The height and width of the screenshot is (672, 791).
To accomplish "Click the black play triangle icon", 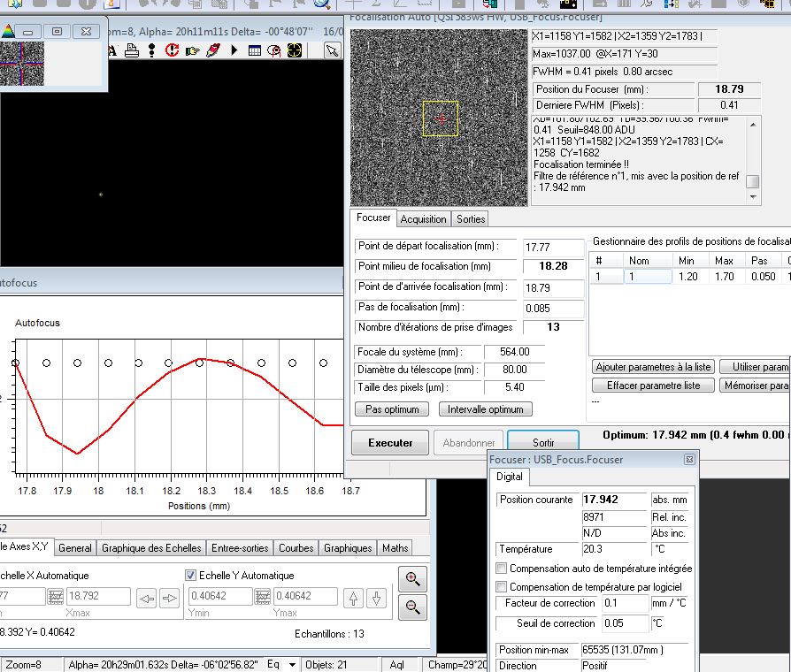I will (235, 50).
